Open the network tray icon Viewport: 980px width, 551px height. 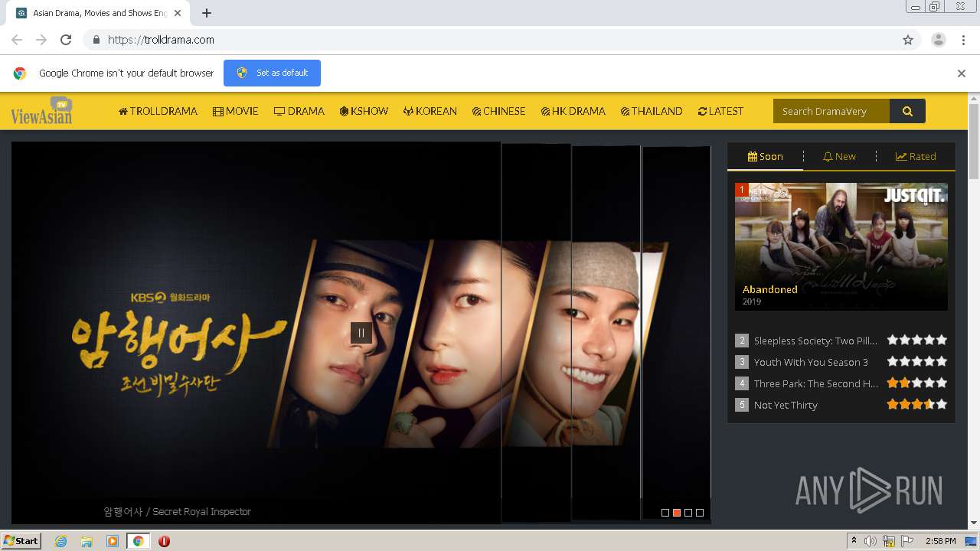pos(889,541)
